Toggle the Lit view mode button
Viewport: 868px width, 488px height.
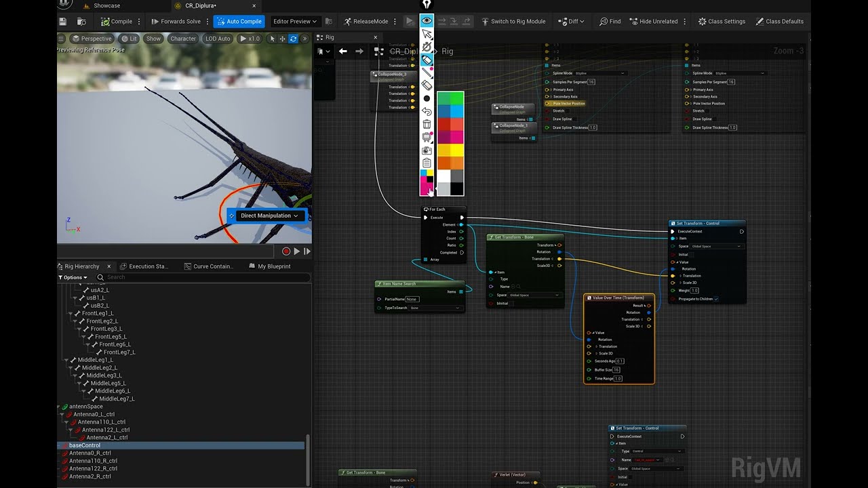coord(129,39)
